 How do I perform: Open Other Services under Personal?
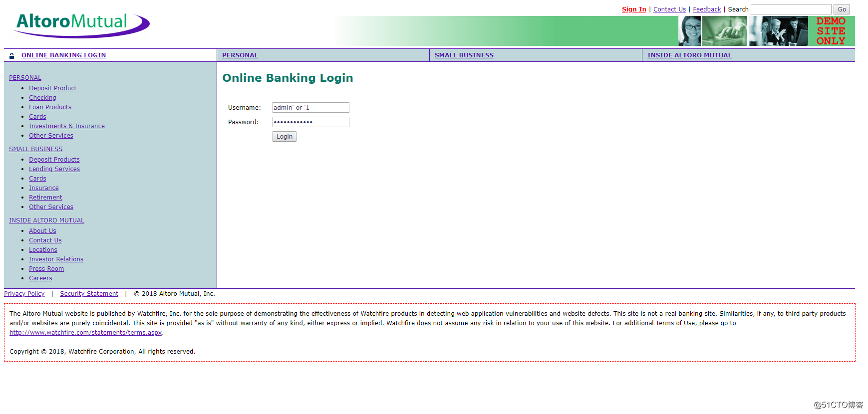tap(51, 136)
